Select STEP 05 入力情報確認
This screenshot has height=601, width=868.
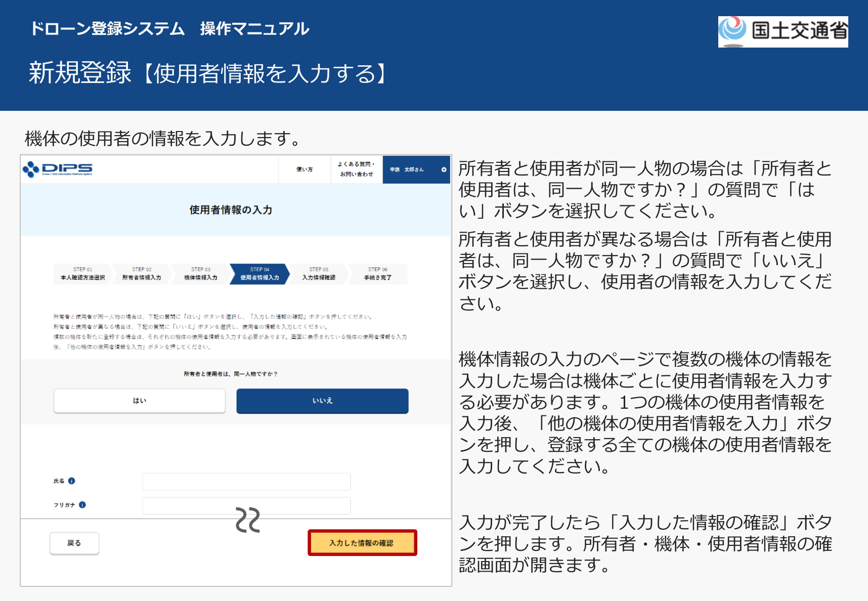click(x=319, y=274)
